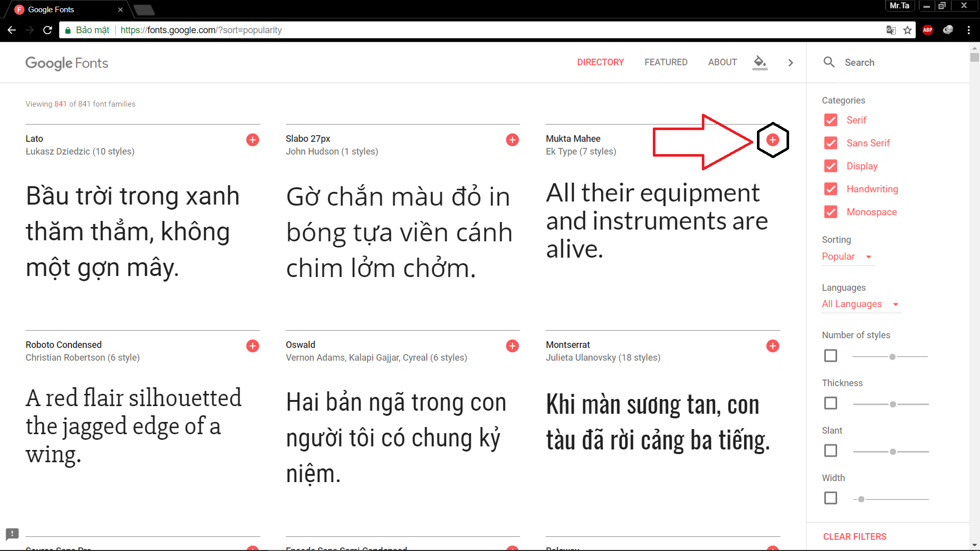The height and width of the screenshot is (551, 980).
Task: Add Mukta Mahee via its plus button
Action: (772, 140)
